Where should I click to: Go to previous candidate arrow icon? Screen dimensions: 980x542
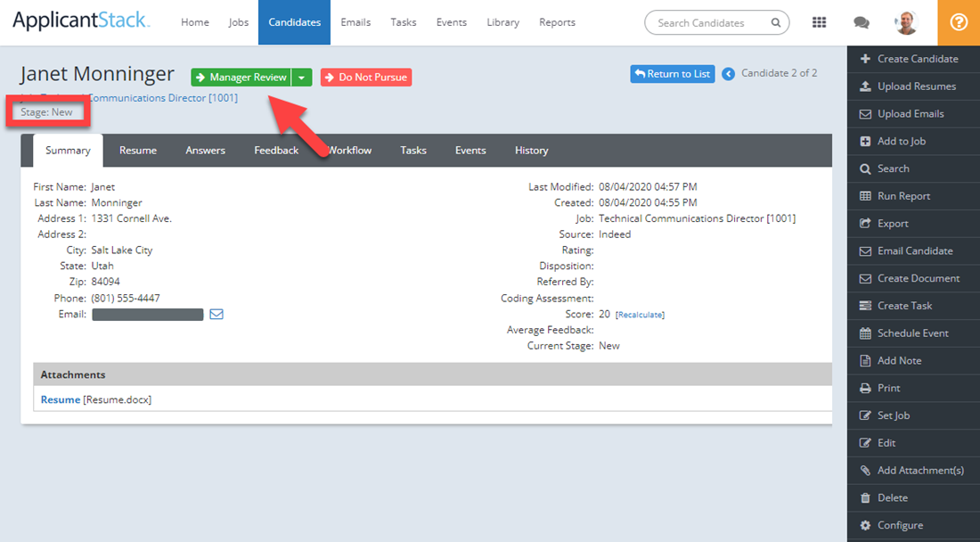coord(728,74)
